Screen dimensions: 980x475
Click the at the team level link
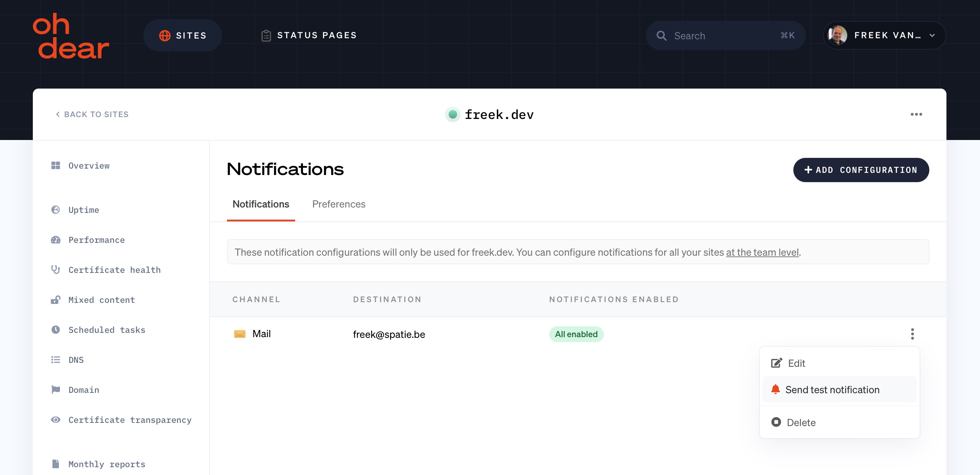click(x=762, y=251)
